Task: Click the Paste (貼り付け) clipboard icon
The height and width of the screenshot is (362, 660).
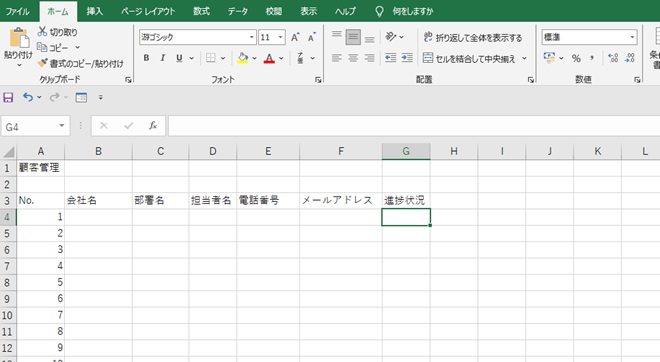Action: coord(19,38)
